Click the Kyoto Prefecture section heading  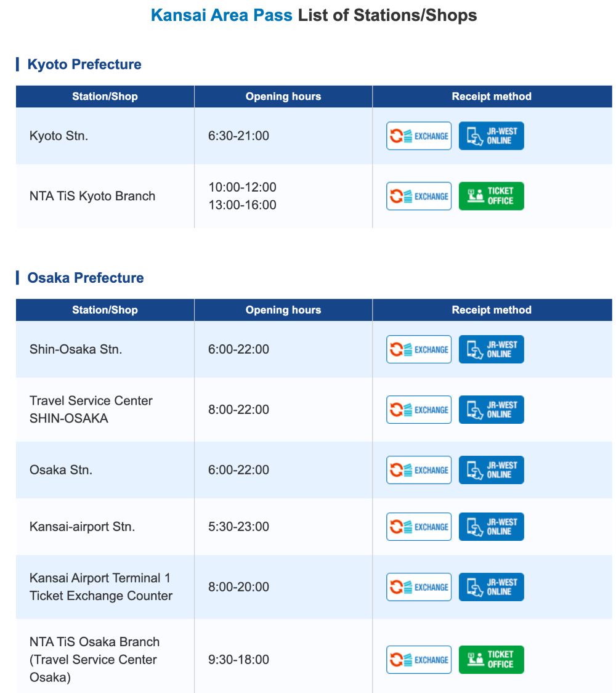(84, 65)
